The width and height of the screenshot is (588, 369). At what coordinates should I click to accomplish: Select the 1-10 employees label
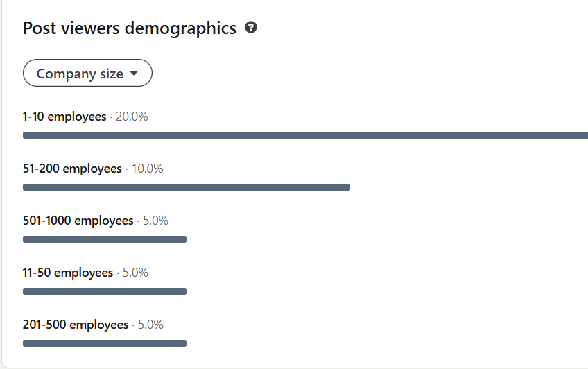pyautogui.click(x=64, y=117)
